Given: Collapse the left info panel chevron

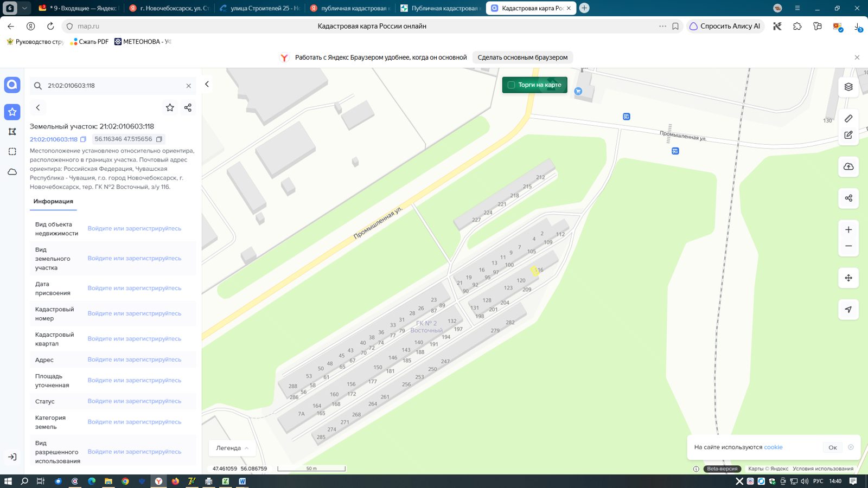Looking at the screenshot, I should (207, 84).
